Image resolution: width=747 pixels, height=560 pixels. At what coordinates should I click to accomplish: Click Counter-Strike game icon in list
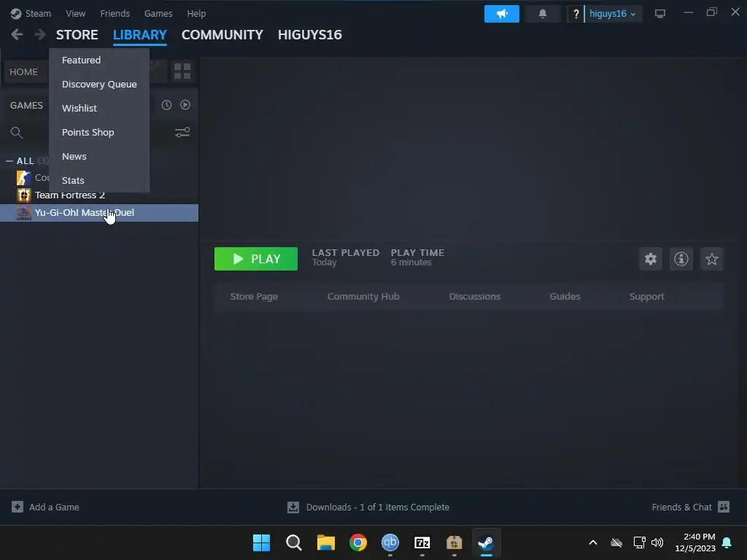tap(23, 178)
